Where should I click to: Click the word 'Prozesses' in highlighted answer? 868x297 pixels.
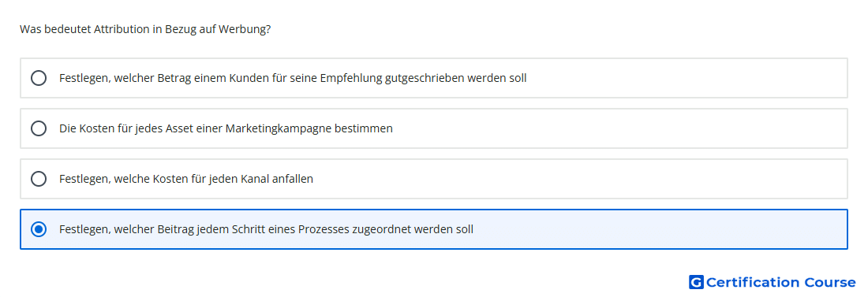[x=324, y=229]
